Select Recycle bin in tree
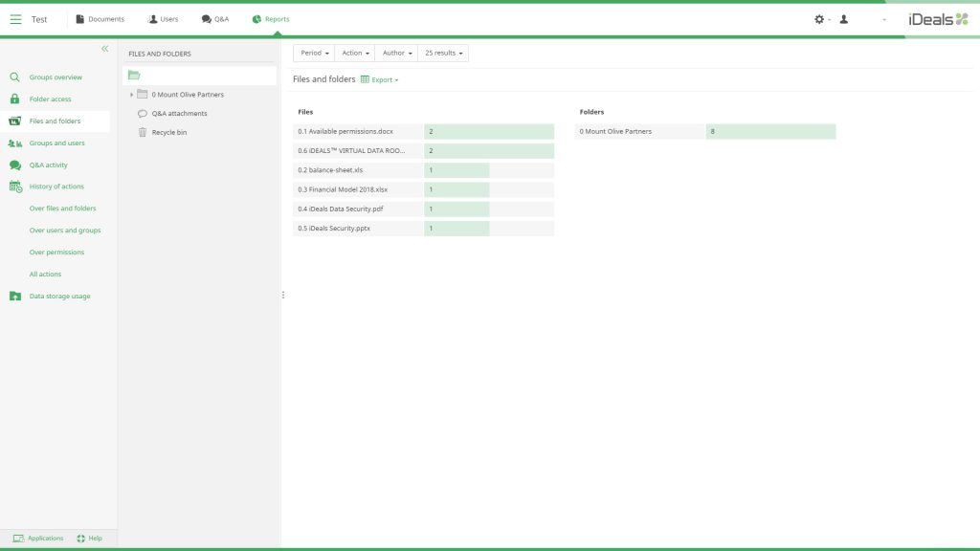The image size is (980, 551). 169,132
